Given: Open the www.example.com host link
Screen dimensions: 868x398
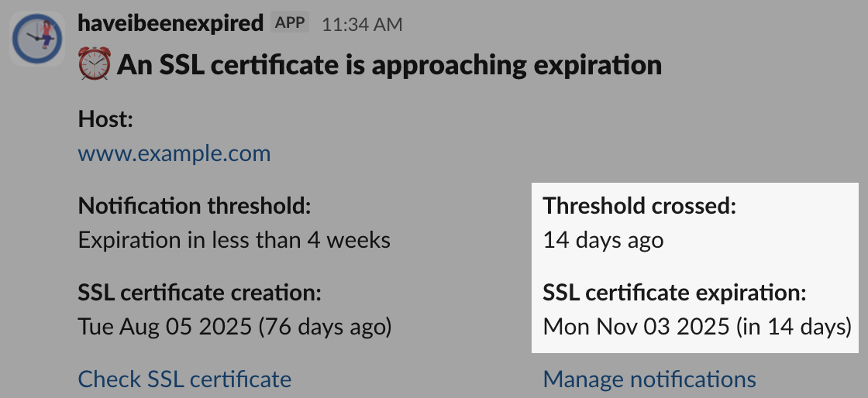Looking at the screenshot, I should [174, 153].
